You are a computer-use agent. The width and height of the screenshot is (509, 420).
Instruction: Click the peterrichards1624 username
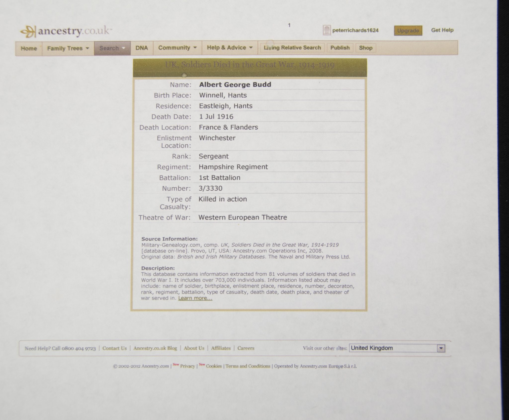[355, 30]
